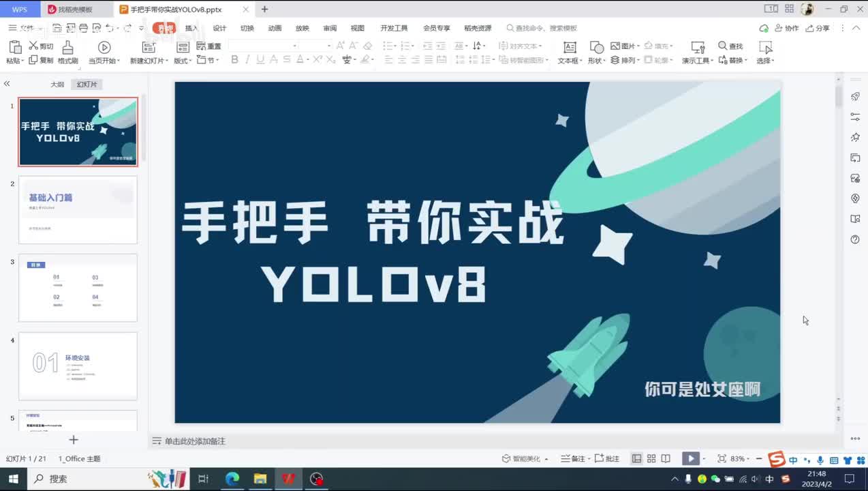Image resolution: width=868 pixels, height=491 pixels.
Task: Open the Animation (动画) ribbon tab
Action: [275, 28]
